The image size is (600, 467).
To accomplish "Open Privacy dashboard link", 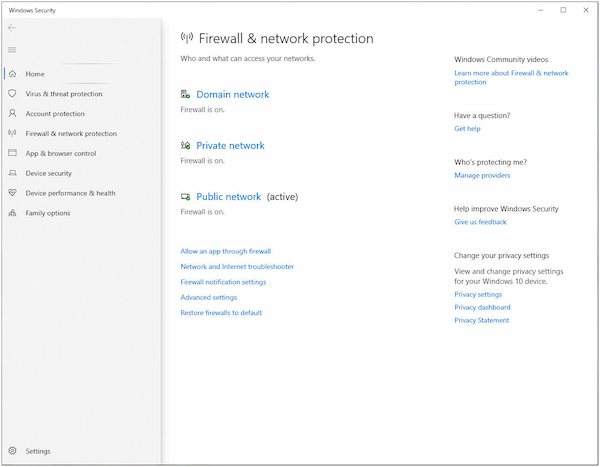I will (482, 307).
